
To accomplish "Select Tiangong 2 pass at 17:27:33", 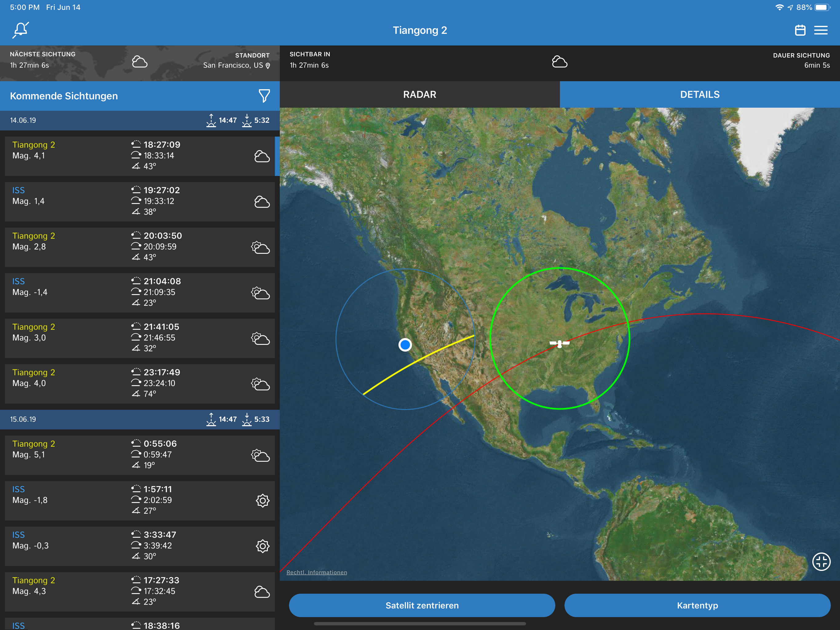I will [140, 592].
